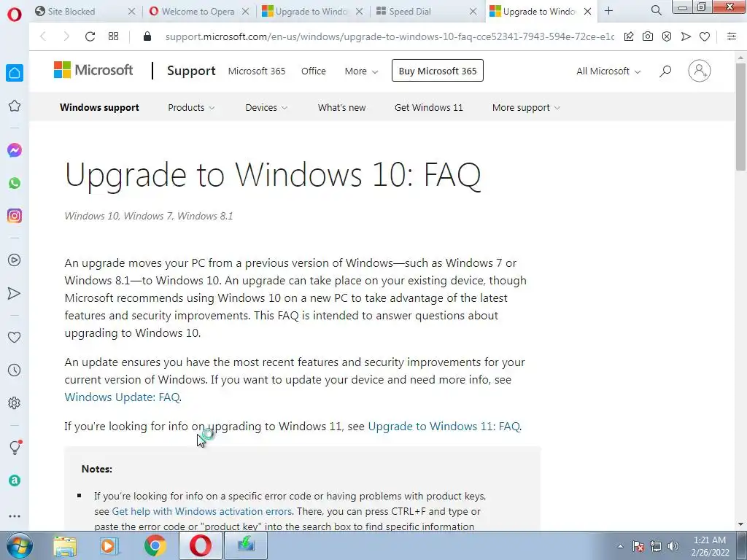The width and height of the screenshot is (747, 560).
Task: Open the What's new link
Action: pyautogui.click(x=341, y=108)
